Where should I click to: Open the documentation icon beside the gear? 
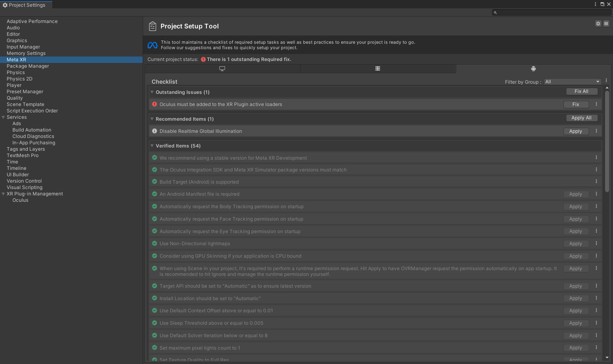click(606, 24)
